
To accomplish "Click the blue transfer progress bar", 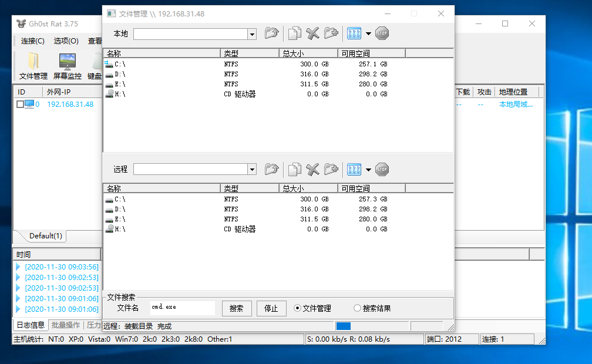I will (344, 326).
